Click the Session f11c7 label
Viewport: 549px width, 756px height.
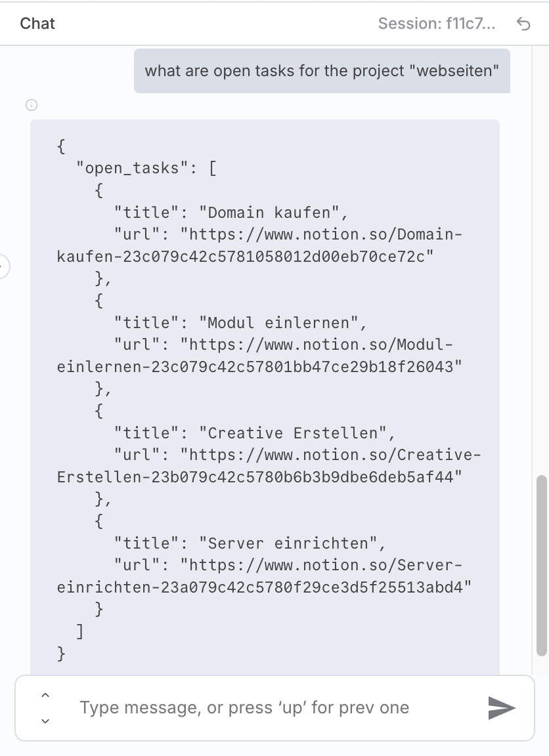click(x=437, y=24)
